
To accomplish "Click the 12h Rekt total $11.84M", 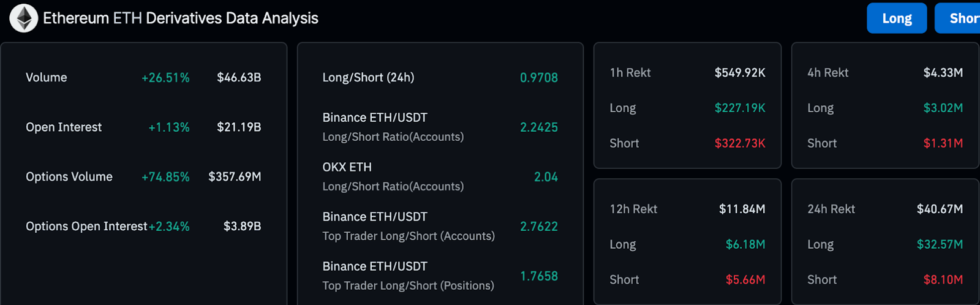I will [x=742, y=209].
